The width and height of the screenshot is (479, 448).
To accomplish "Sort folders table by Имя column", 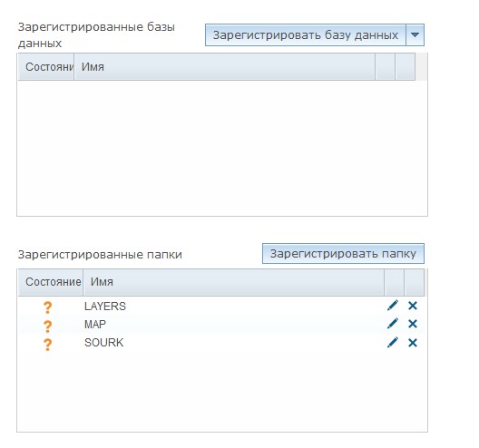I will point(233,282).
